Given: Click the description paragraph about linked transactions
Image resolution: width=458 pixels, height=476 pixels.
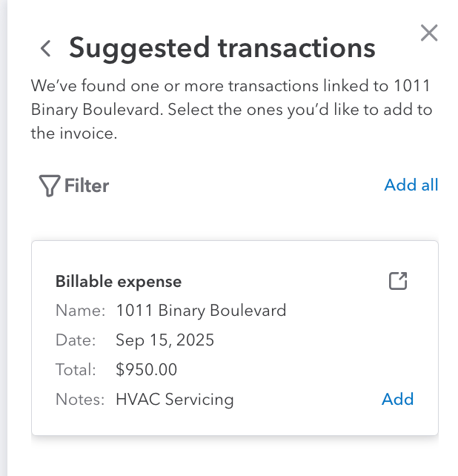Looking at the screenshot, I should click(x=231, y=110).
